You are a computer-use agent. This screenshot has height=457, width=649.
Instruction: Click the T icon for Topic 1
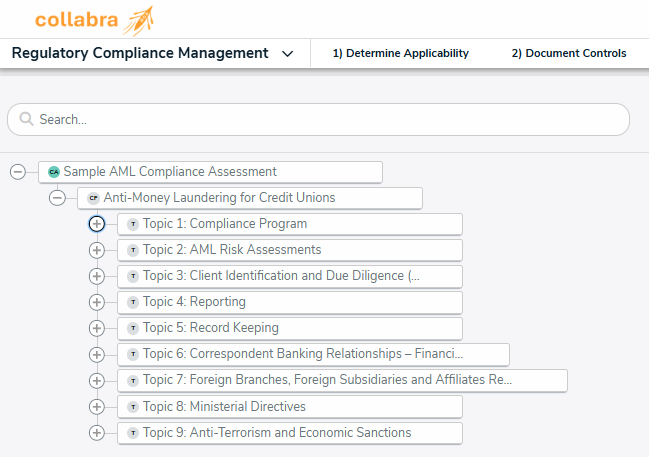[x=133, y=224]
